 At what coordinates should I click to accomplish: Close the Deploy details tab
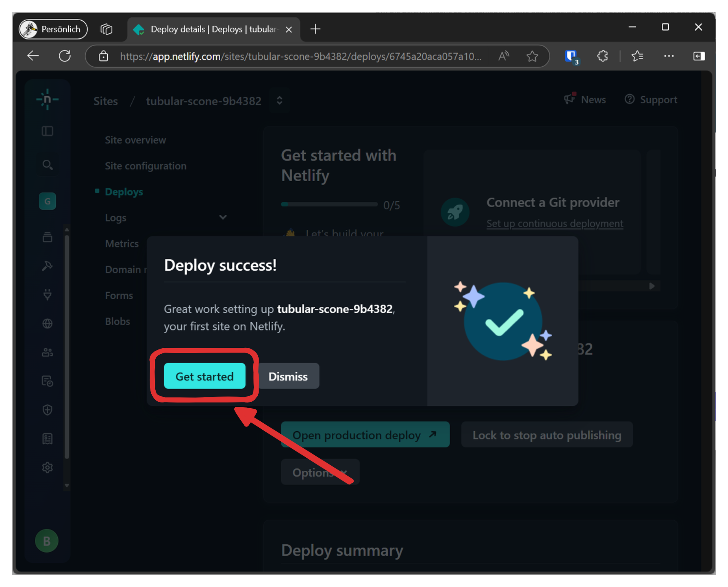pyautogui.click(x=289, y=30)
